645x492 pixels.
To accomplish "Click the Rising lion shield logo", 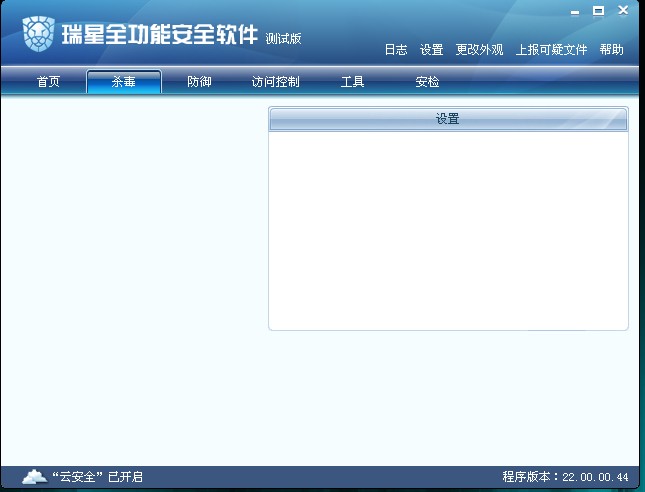I will click(38, 34).
